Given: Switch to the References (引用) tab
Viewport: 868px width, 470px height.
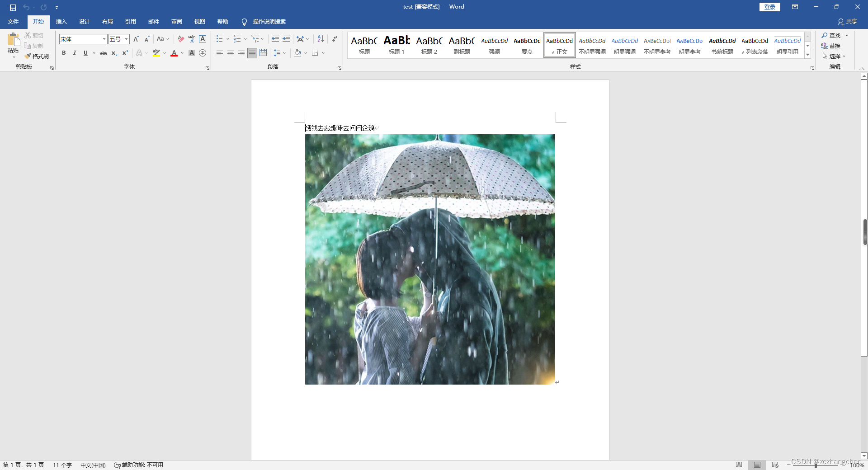Looking at the screenshot, I should tap(130, 22).
